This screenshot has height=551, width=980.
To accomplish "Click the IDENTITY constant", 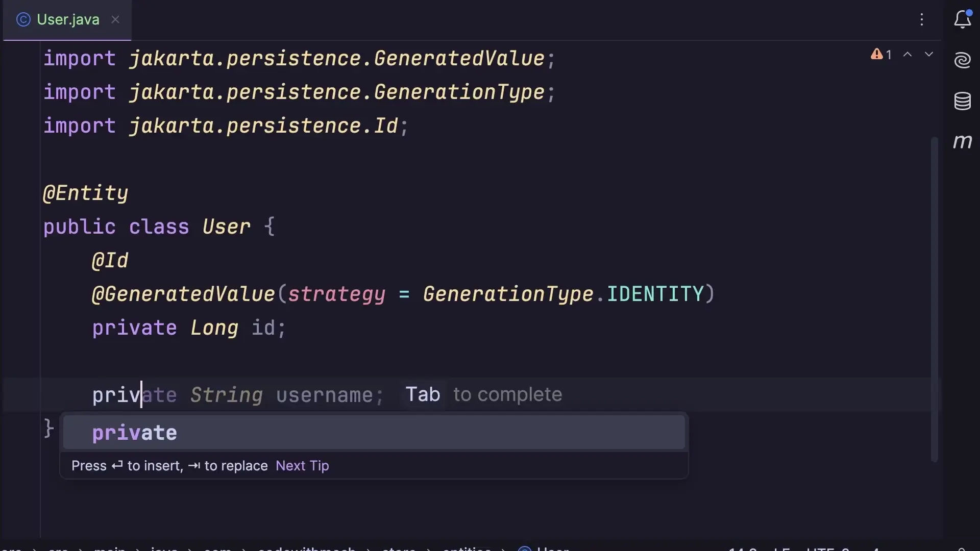I will (655, 294).
